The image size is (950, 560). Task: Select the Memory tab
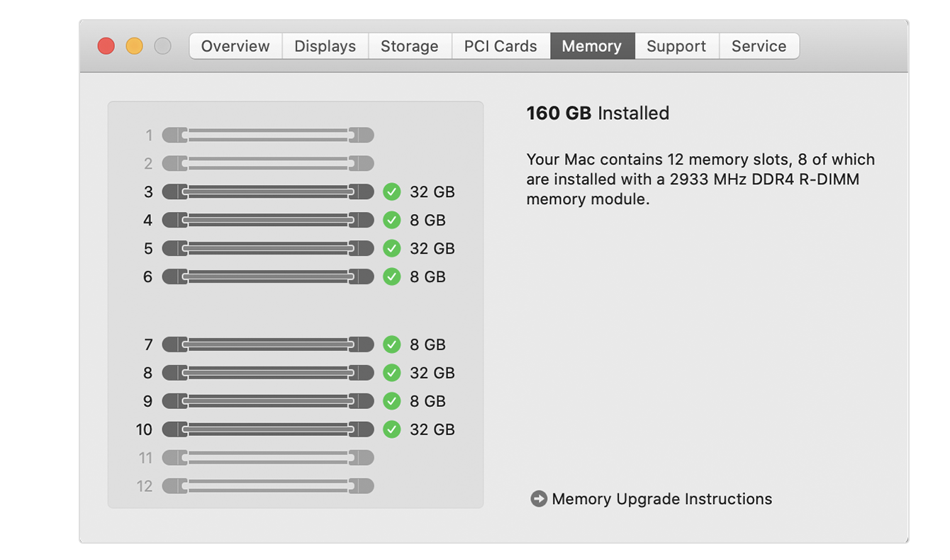tap(592, 46)
